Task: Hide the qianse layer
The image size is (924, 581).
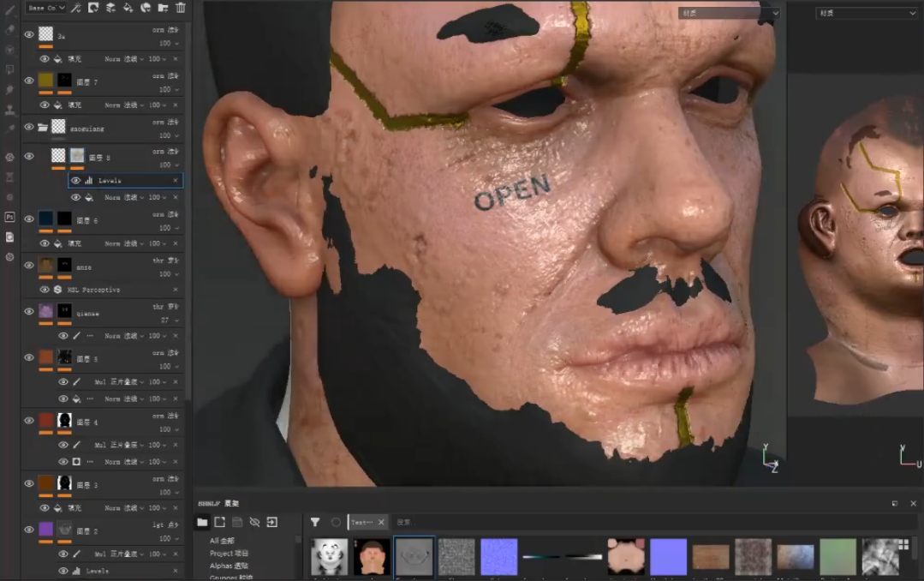Action: pyautogui.click(x=29, y=311)
